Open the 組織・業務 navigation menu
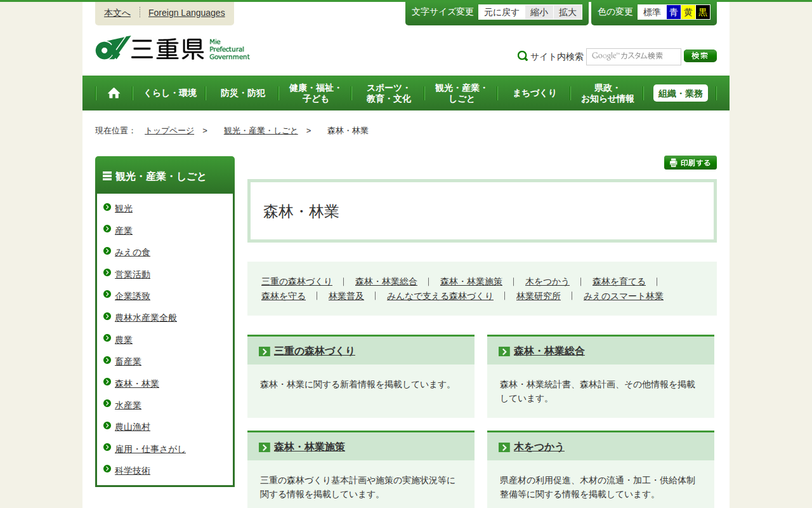This screenshot has height=508, width=812. (680, 93)
